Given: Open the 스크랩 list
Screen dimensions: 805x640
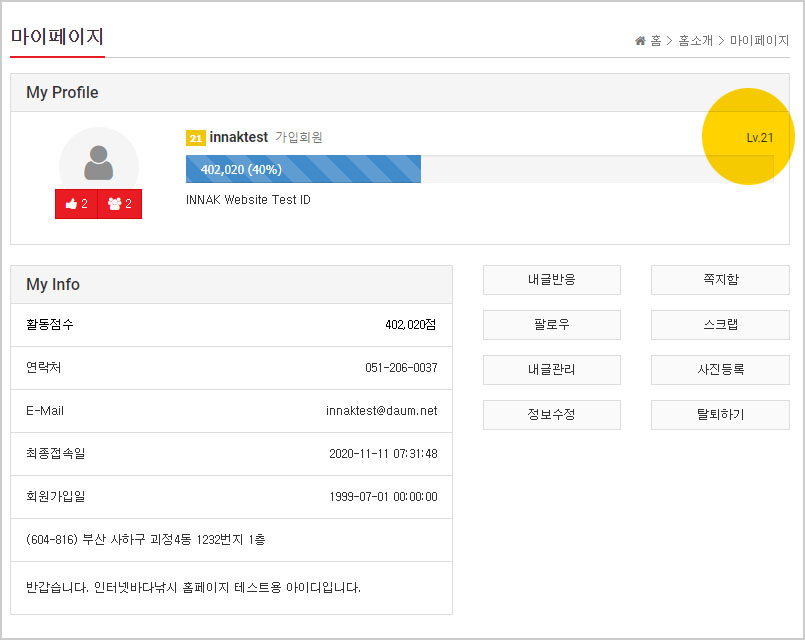Looking at the screenshot, I should (x=720, y=325).
